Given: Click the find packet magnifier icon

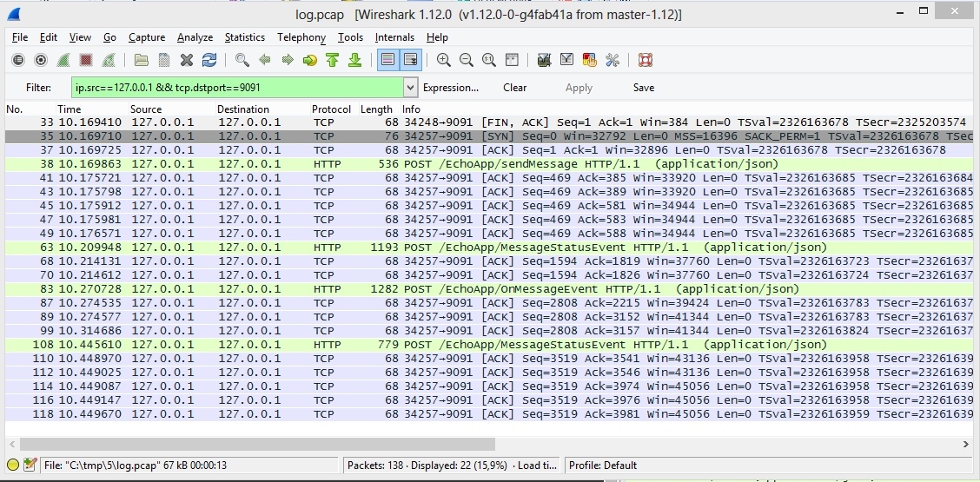Looking at the screenshot, I should click(x=242, y=60).
